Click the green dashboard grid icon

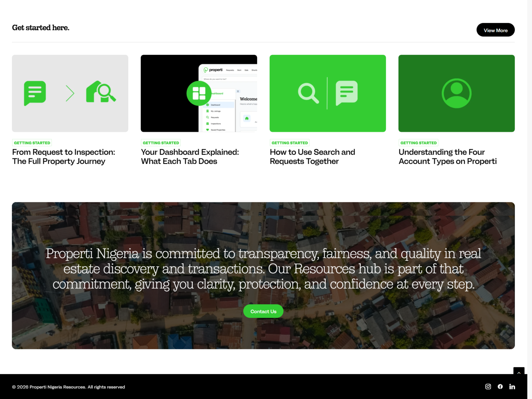coord(199,93)
